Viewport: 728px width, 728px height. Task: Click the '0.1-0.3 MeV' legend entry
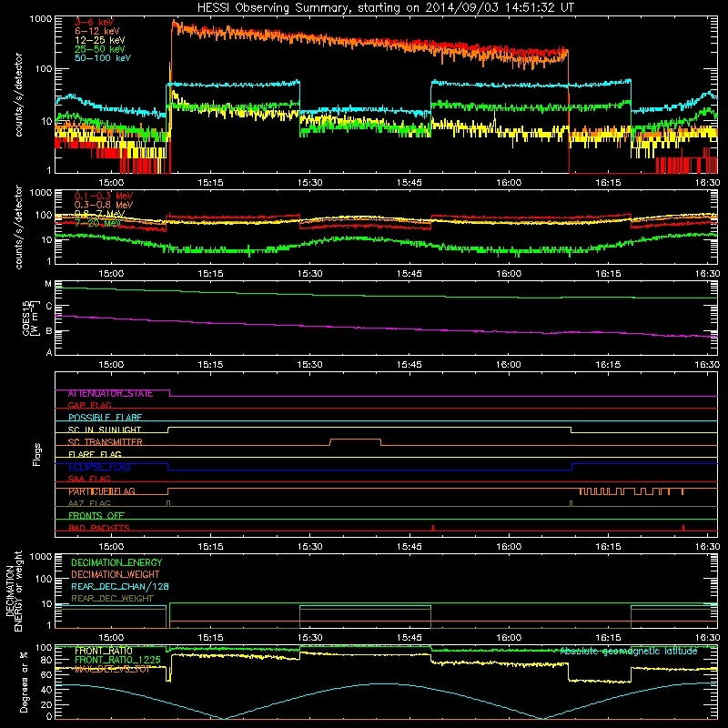104,196
